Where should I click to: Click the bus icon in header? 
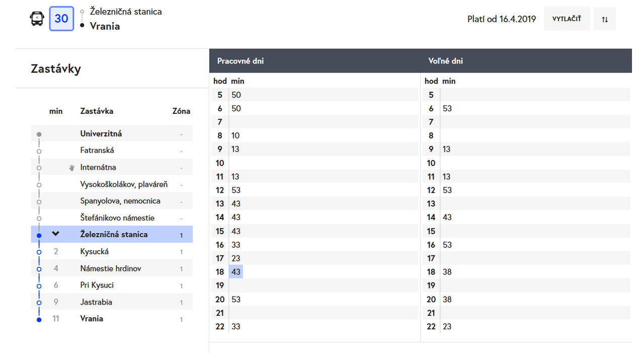(x=37, y=19)
